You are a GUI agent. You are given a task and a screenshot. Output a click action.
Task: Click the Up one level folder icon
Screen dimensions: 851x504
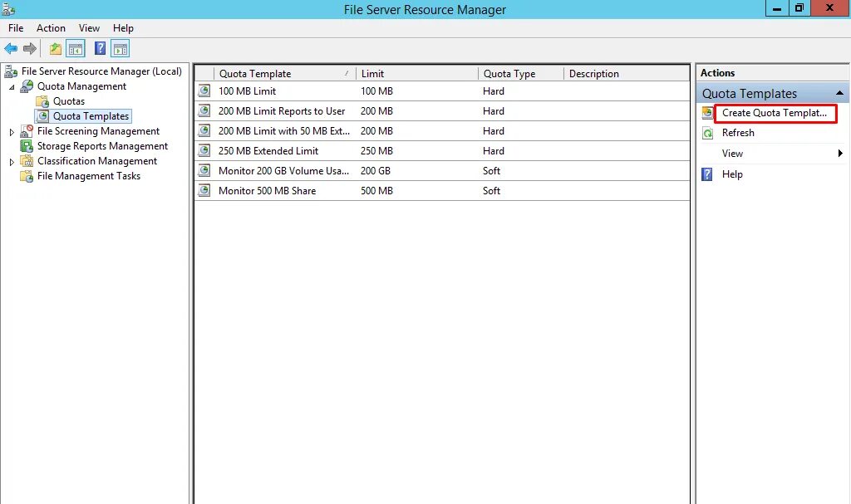56,49
